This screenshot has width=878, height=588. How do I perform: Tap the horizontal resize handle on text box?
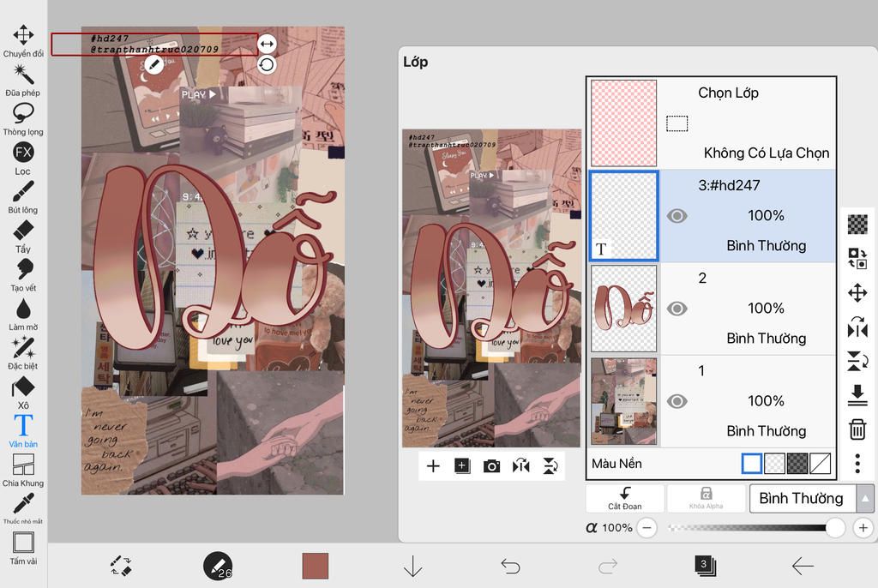267,43
